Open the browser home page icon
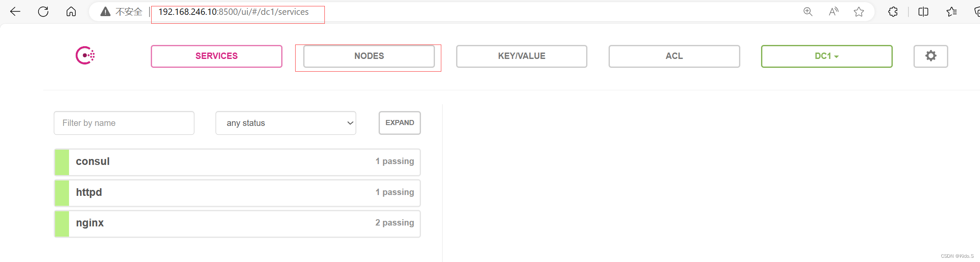Viewport: 980px width, 262px height. click(71, 12)
